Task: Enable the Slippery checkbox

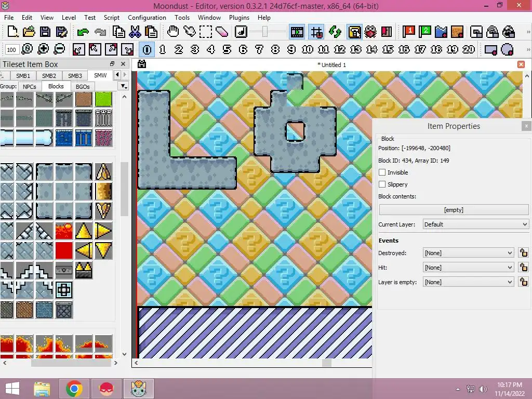Action: (382, 184)
